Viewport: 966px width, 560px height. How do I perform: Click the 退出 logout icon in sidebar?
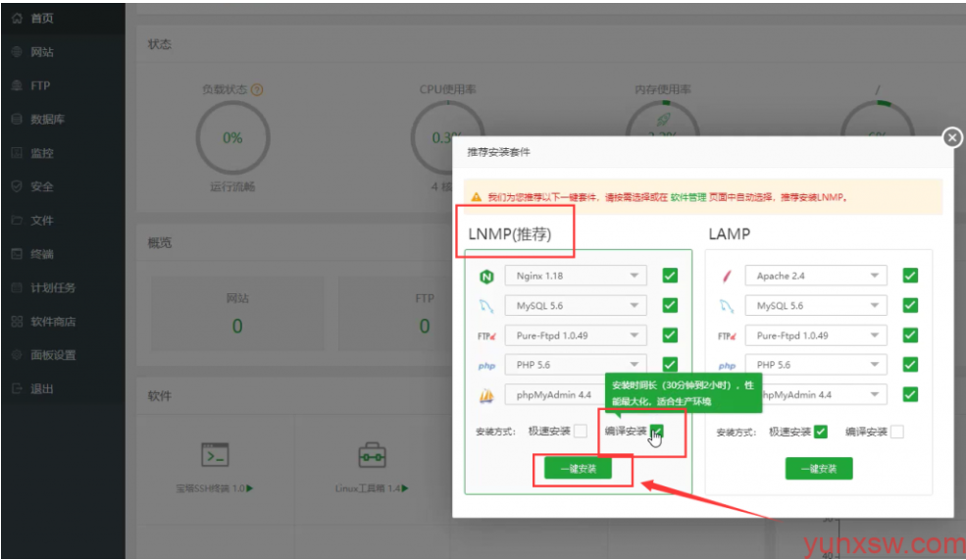pyautogui.click(x=17, y=388)
